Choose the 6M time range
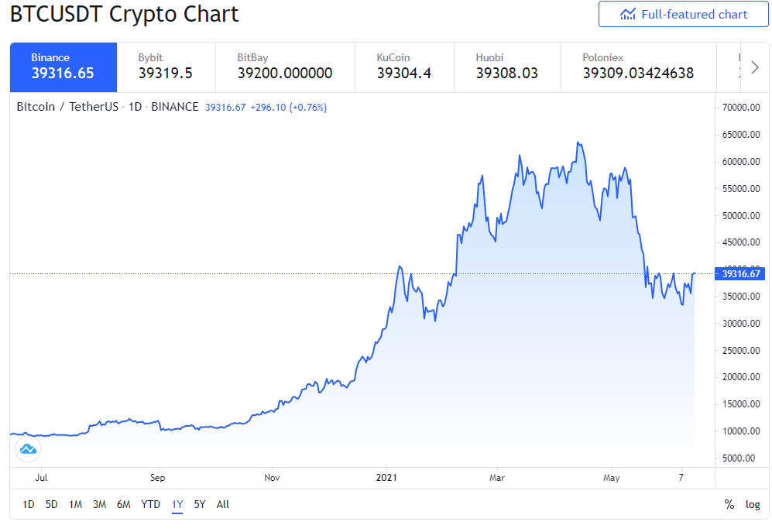Image resolution: width=772 pixels, height=532 pixels. [x=124, y=504]
